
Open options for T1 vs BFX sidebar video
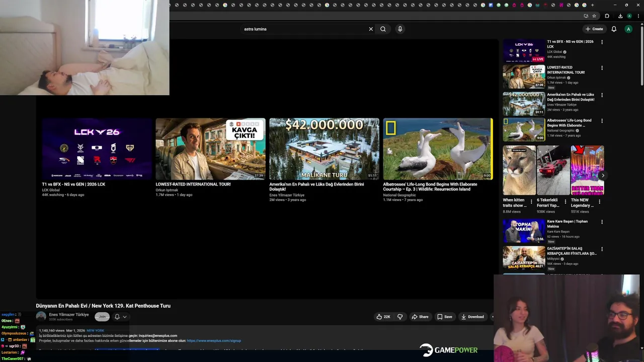coord(602,42)
